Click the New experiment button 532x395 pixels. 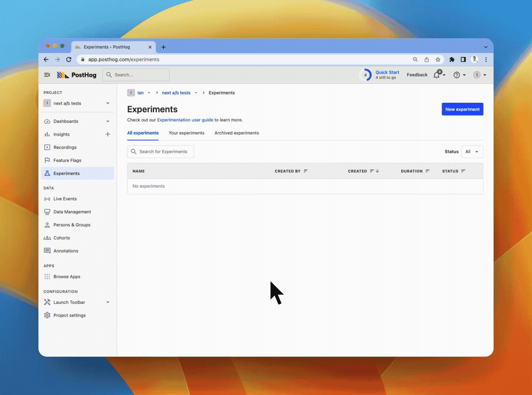[x=462, y=109]
